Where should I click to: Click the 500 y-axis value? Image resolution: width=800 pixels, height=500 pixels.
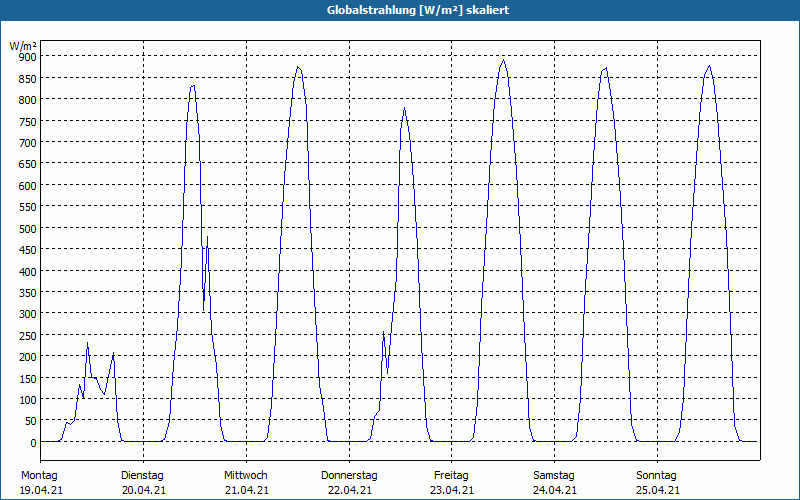28,229
